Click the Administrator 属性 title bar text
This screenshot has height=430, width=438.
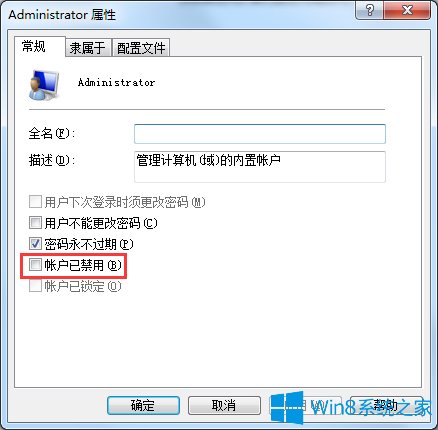62,15
